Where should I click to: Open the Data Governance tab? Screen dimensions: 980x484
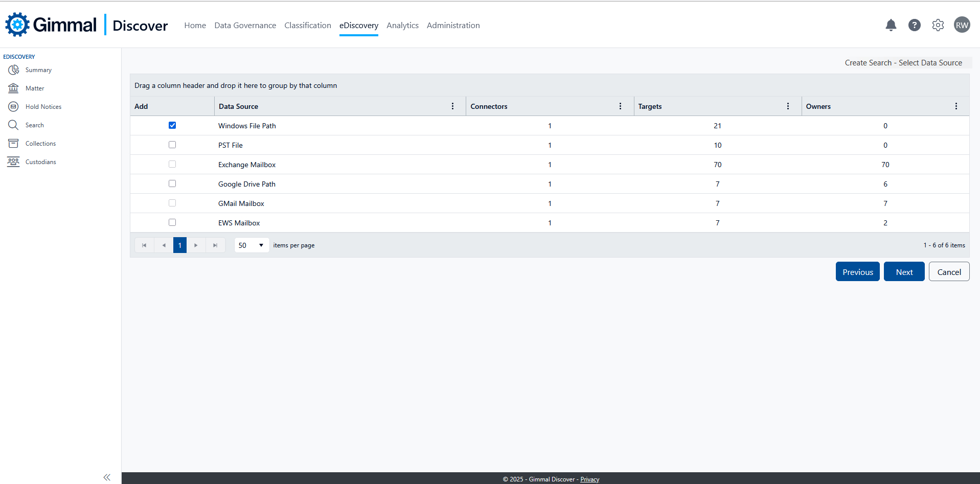[x=245, y=26]
